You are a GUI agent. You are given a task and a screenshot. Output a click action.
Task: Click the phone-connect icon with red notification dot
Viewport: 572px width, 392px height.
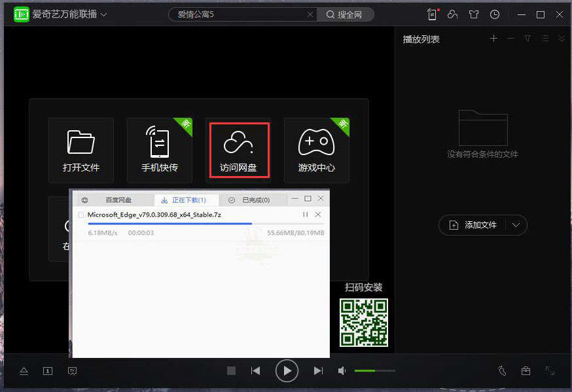(432, 14)
